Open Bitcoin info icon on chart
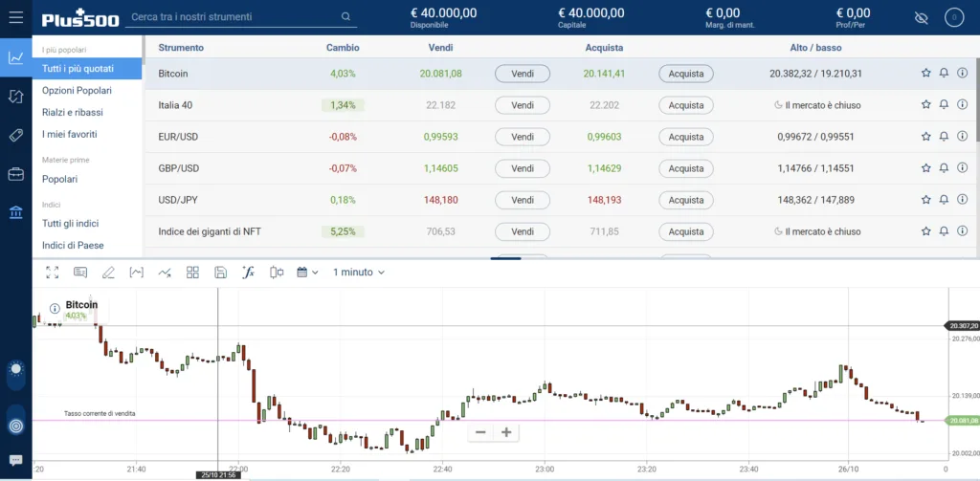 click(x=55, y=308)
